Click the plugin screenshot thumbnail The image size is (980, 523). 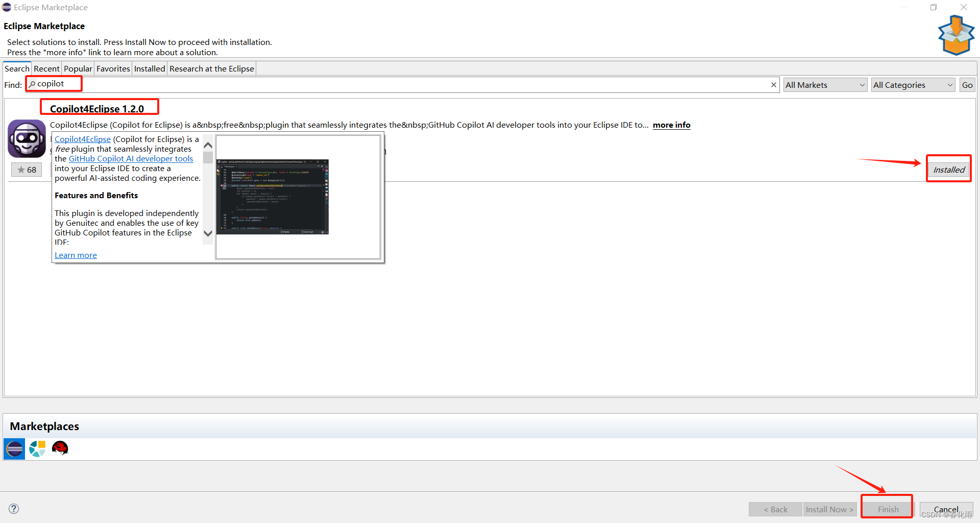click(x=273, y=197)
